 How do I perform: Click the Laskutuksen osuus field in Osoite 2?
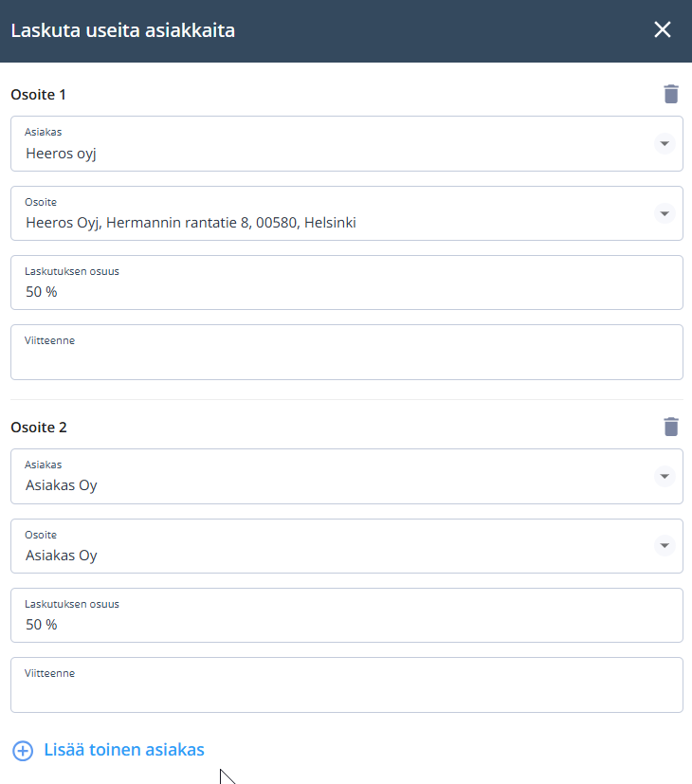point(347,615)
